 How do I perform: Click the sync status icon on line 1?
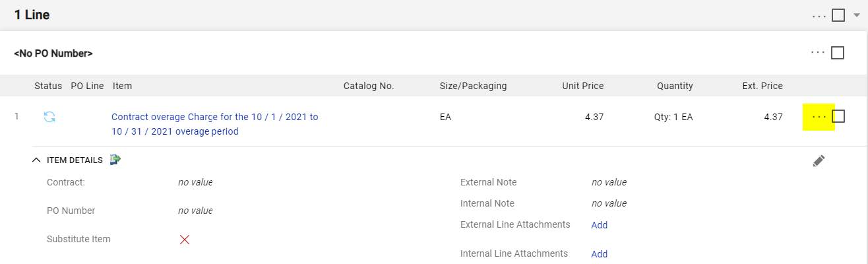pos(49,117)
